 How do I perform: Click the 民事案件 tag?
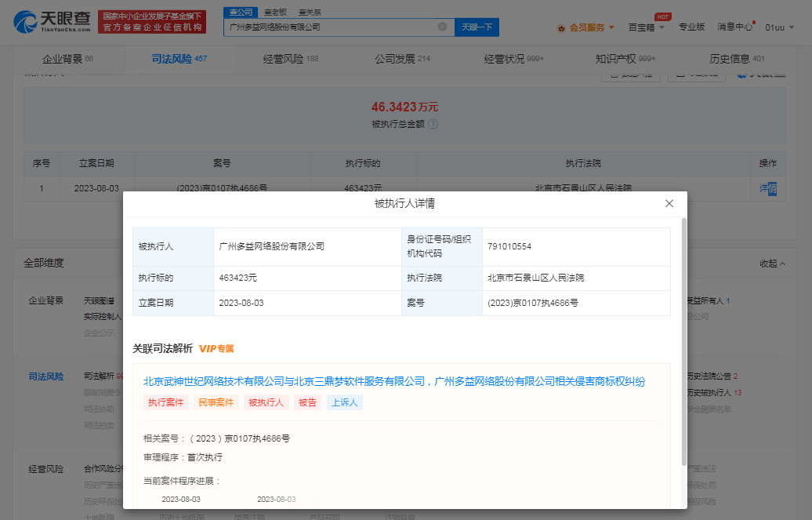216,402
